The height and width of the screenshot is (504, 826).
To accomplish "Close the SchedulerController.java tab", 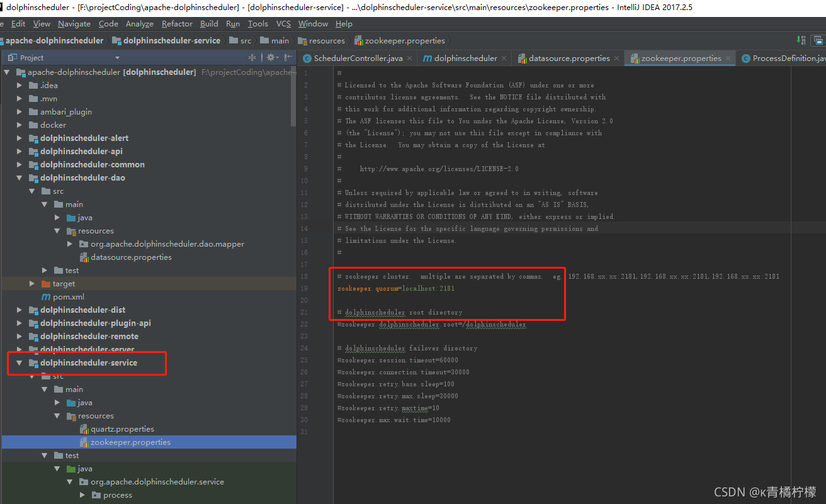I will click(409, 59).
